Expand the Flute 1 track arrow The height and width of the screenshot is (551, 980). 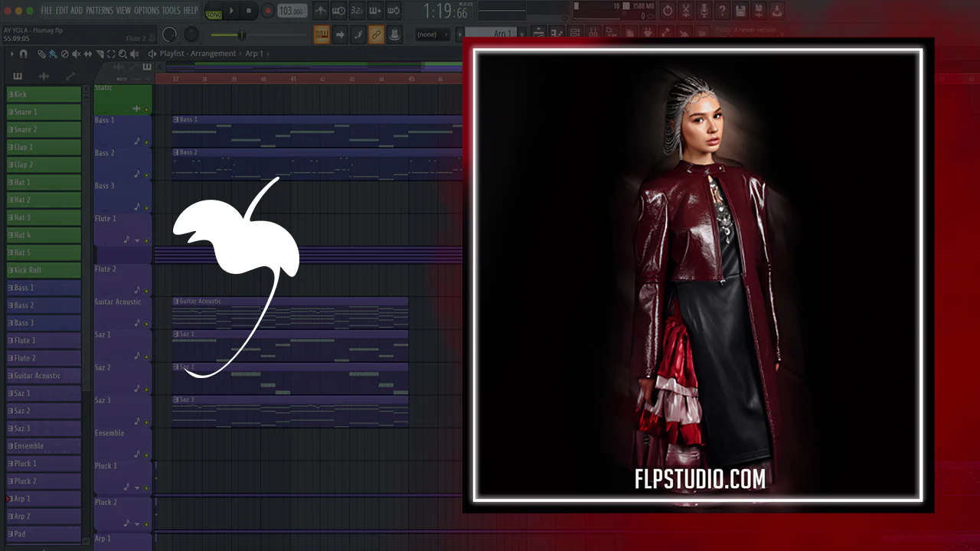(138, 241)
